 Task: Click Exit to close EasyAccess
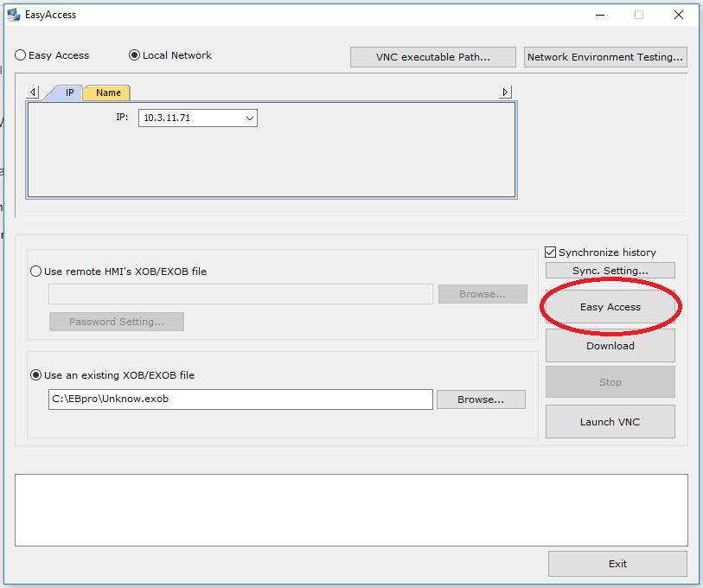coord(617,563)
